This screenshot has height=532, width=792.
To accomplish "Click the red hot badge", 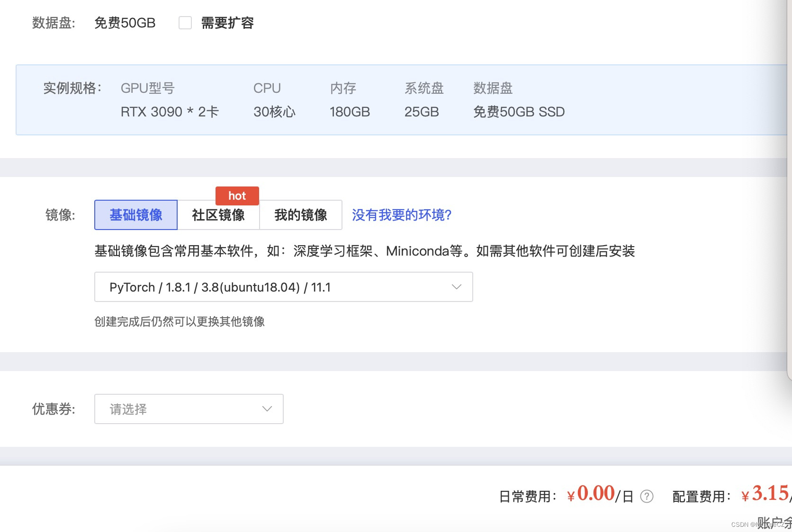I will click(237, 196).
